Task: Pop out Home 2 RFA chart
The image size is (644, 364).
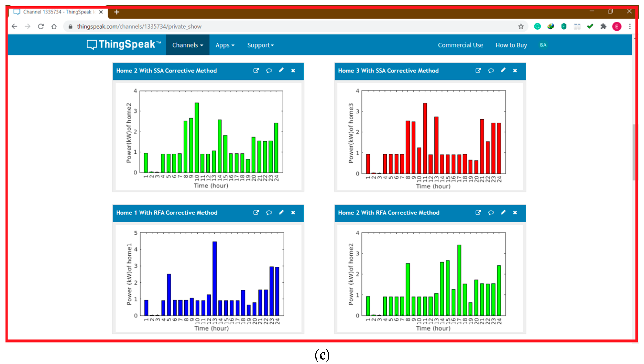Action: 478,213
